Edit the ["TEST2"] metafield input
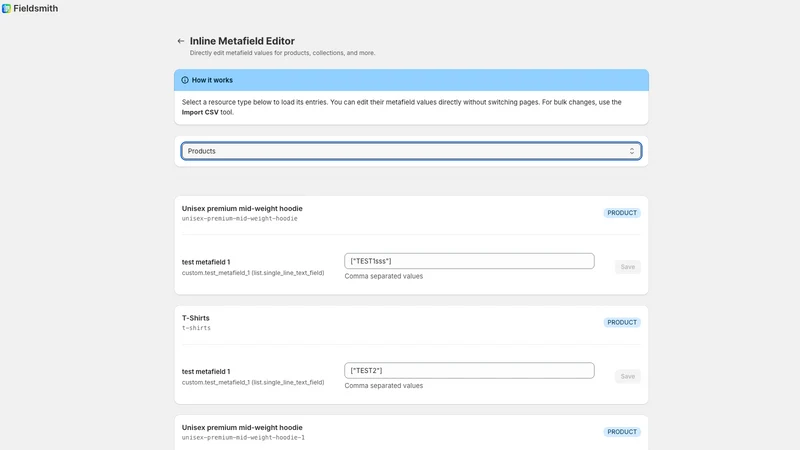 tap(469, 370)
